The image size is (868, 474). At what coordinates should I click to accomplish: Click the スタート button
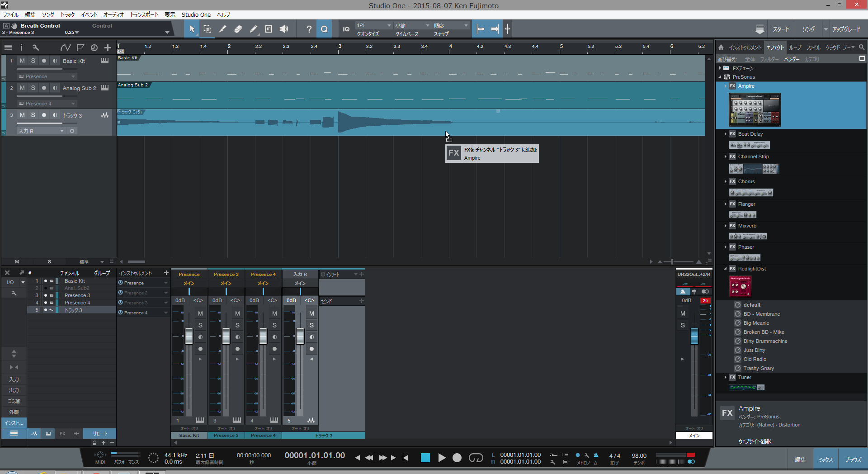click(781, 29)
